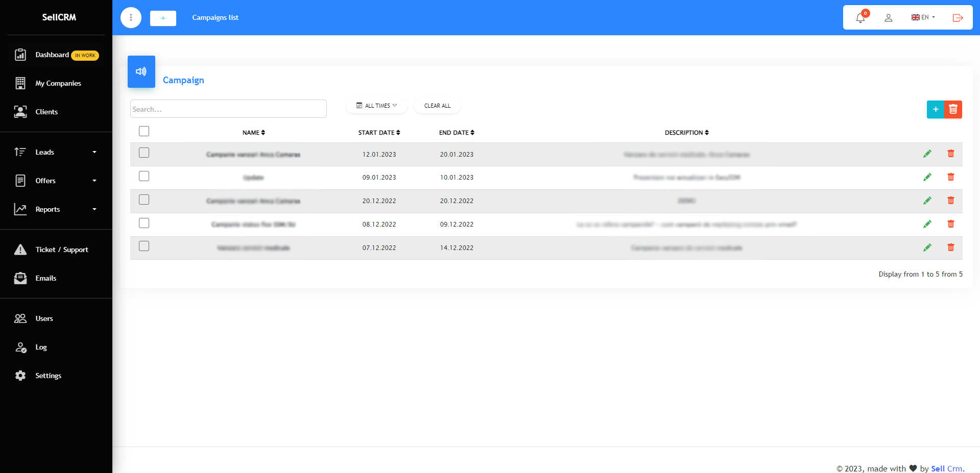
Task: Delete the campaign starting 09.01.2023
Action: coord(950,177)
